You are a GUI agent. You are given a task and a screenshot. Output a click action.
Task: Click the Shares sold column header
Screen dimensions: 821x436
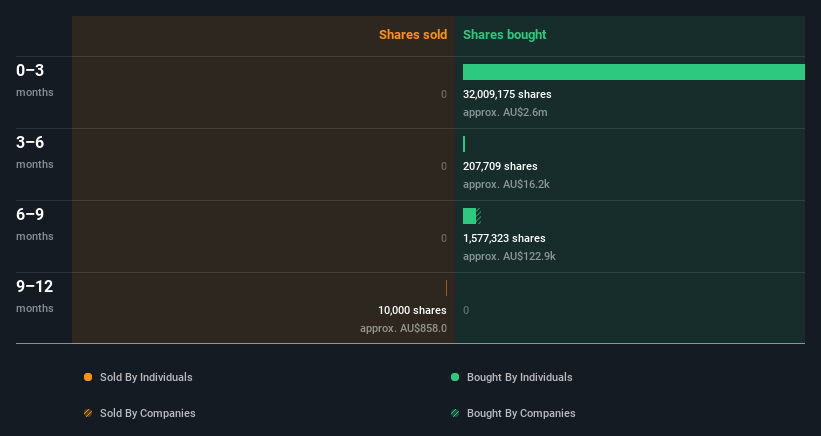[x=413, y=35]
